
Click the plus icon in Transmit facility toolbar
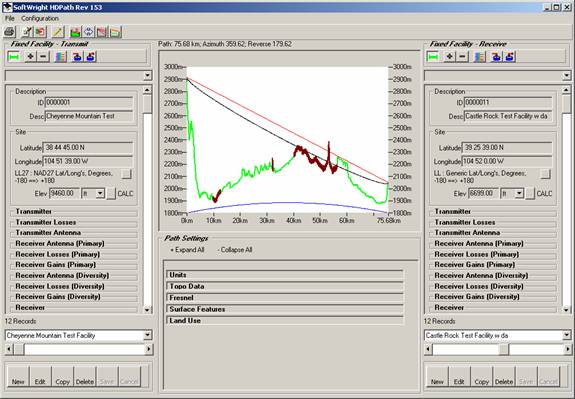pos(30,56)
